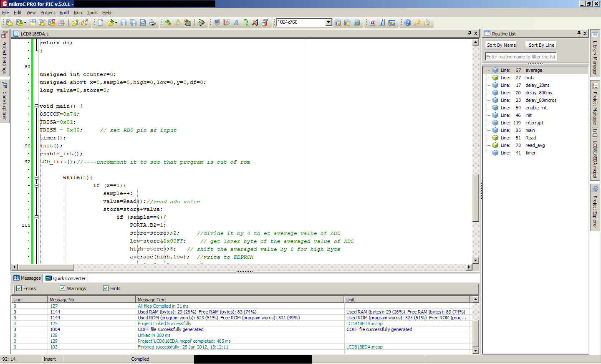
Task: Open Help using the blue question icon
Action: 408,23
